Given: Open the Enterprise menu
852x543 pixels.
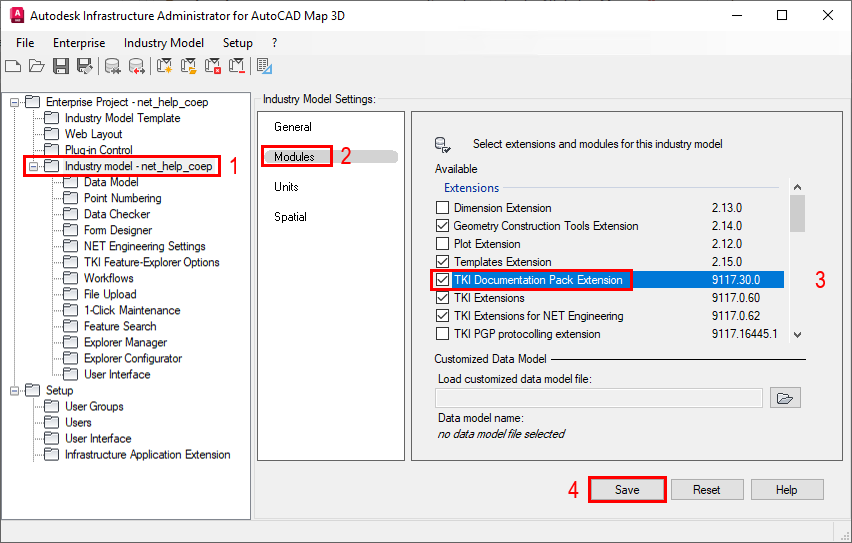Looking at the screenshot, I should point(79,43).
